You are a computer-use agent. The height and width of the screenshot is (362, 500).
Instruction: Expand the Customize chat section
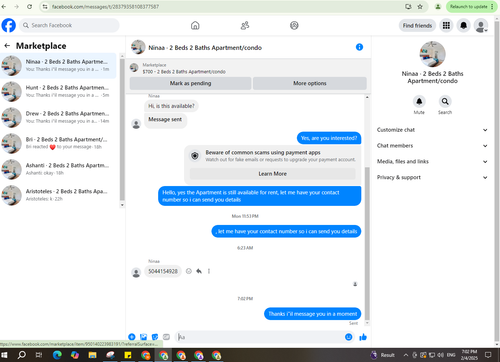coord(432,130)
